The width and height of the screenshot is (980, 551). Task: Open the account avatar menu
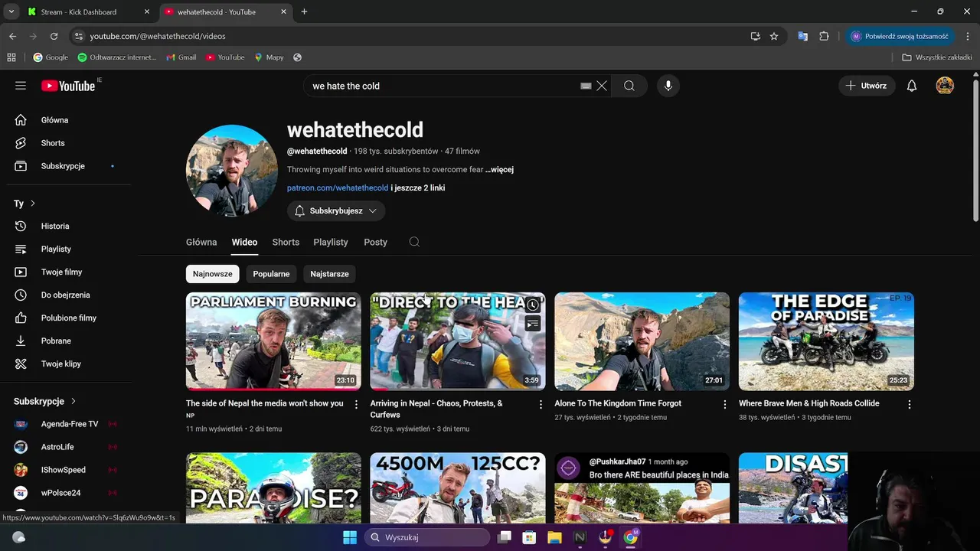point(945,86)
